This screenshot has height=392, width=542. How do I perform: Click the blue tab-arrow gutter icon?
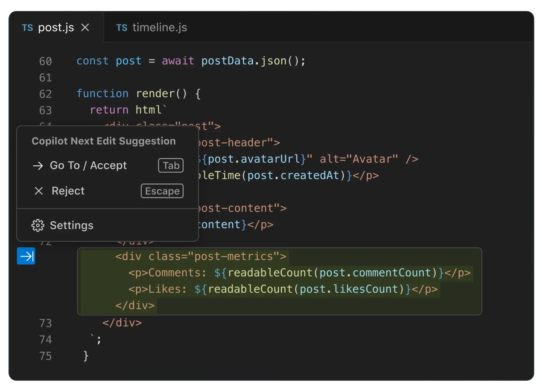pos(26,256)
